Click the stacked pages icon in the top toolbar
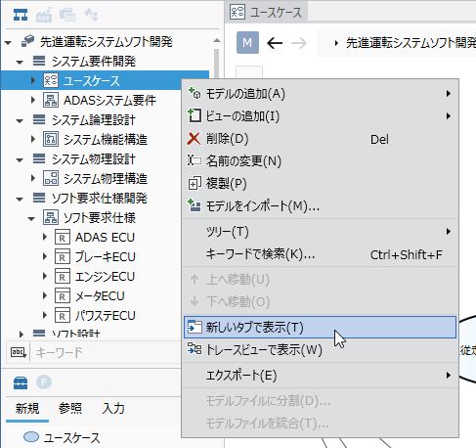Viewport: 476px width, 448px height. [x=67, y=15]
